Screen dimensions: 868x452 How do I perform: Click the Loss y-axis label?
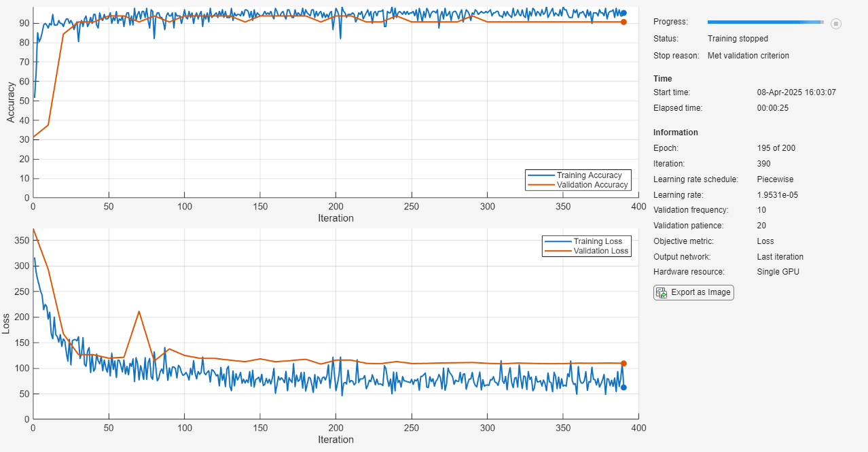tap(7, 324)
